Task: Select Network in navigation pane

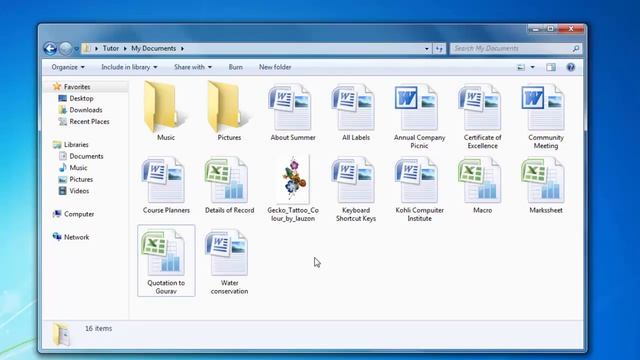Action: 76,237
